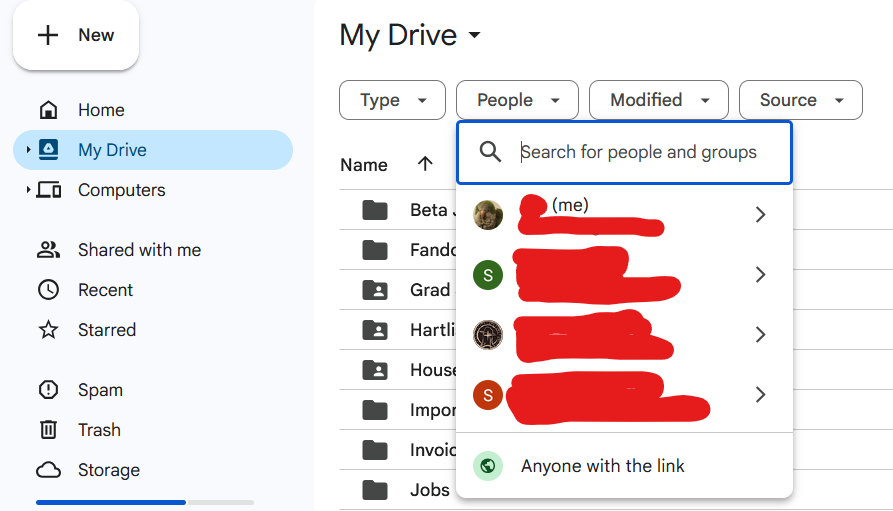
Task: Select the Fando folder icon
Action: [x=375, y=250]
